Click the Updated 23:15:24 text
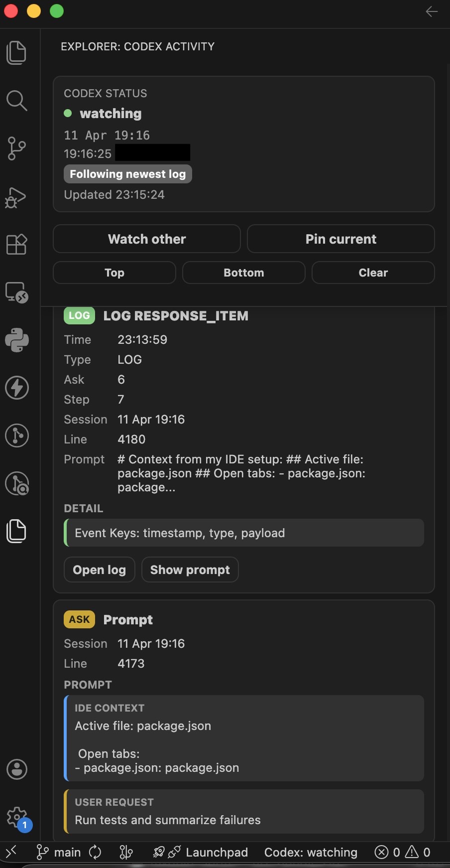 114,195
